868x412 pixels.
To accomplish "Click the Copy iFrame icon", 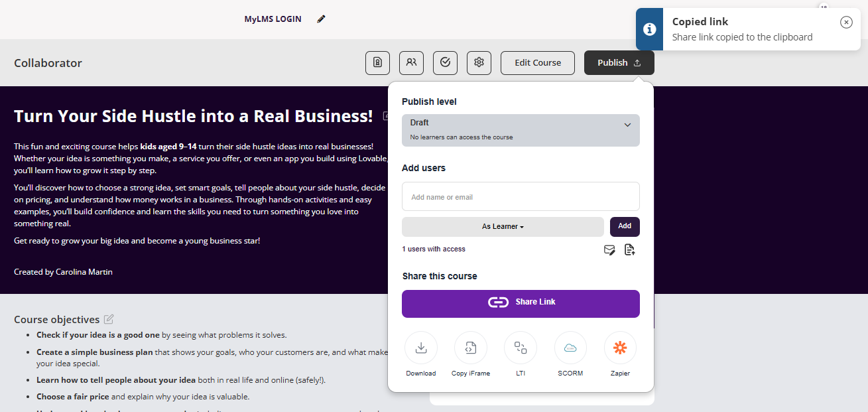I will tap(471, 348).
